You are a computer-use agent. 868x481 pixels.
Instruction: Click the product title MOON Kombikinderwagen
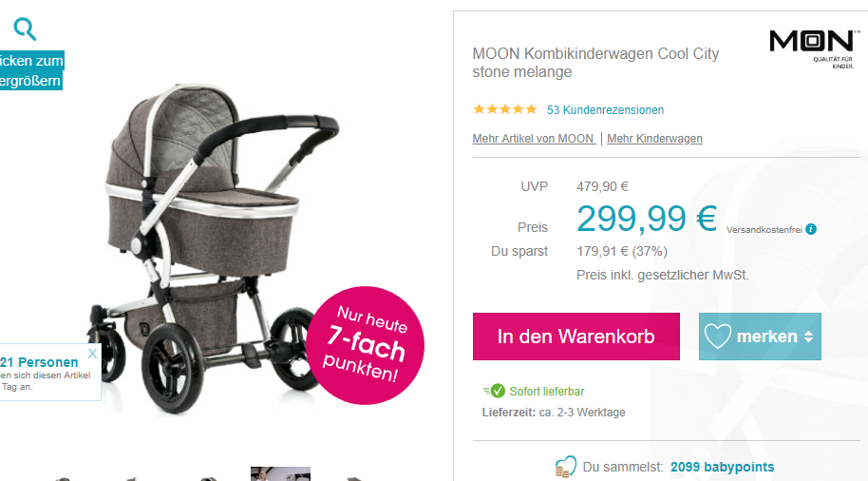(x=595, y=63)
